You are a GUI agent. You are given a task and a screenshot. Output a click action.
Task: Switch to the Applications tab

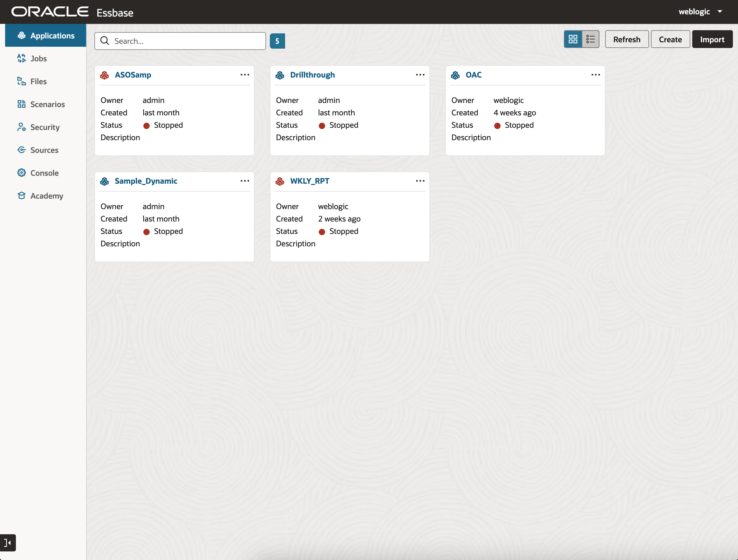pos(53,36)
